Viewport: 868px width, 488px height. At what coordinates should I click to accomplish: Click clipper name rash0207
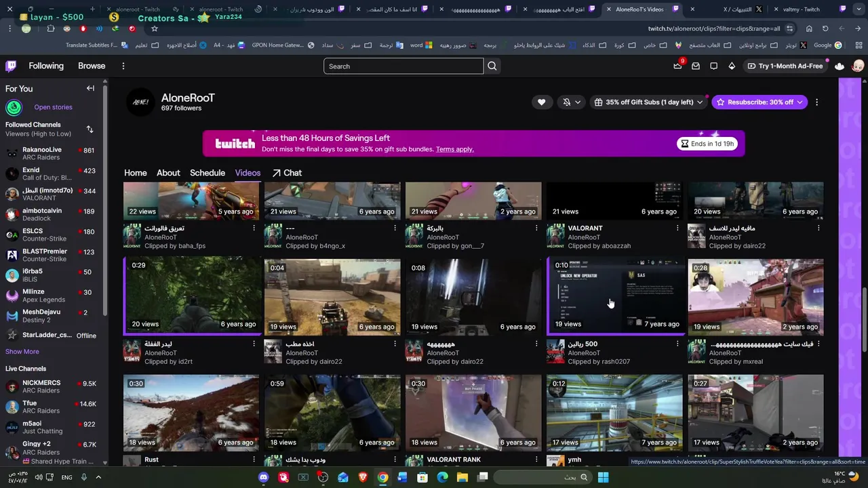click(616, 362)
